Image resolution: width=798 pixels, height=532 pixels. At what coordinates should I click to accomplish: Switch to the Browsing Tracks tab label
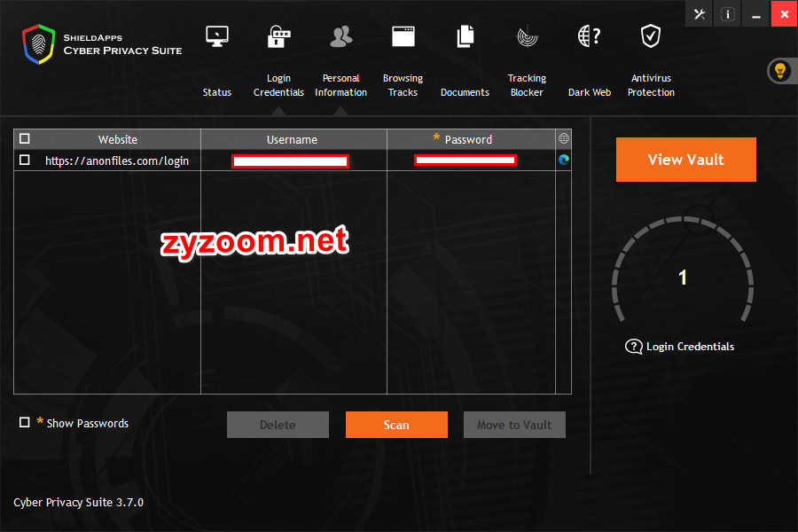tap(403, 85)
